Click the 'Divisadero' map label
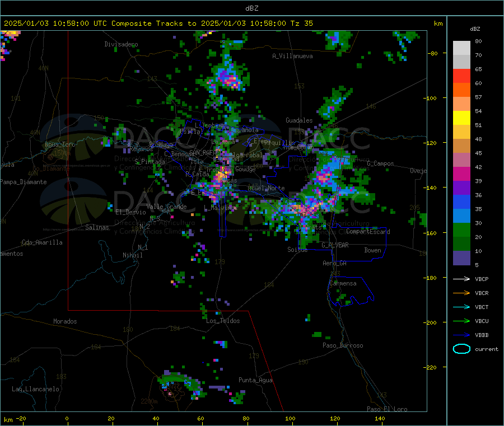The height and width of the screenshot is (426, 504). coord(121,44)
